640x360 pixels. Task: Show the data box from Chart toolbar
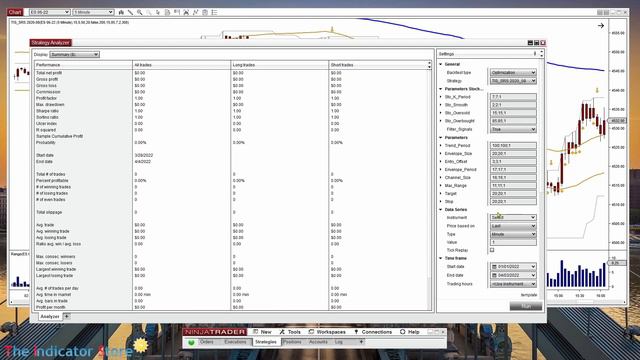pyautogui.click(x=167, y=12)
